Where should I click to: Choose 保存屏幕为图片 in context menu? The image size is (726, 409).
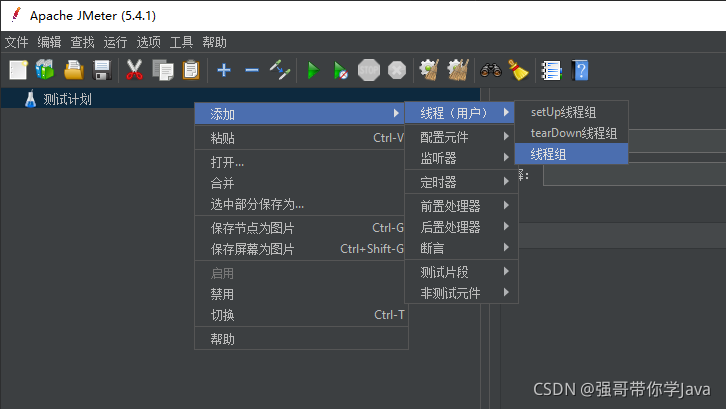click(301, 249)
